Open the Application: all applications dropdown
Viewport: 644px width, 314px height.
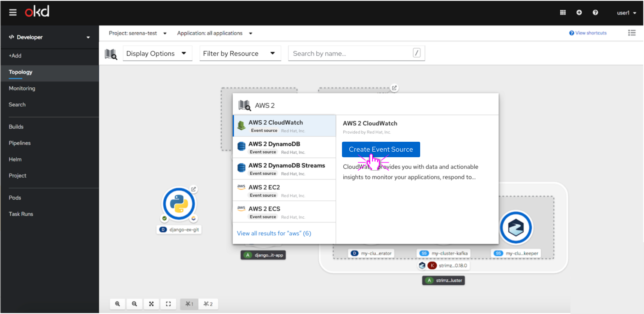pyautogui.click(x=214, y=33)
